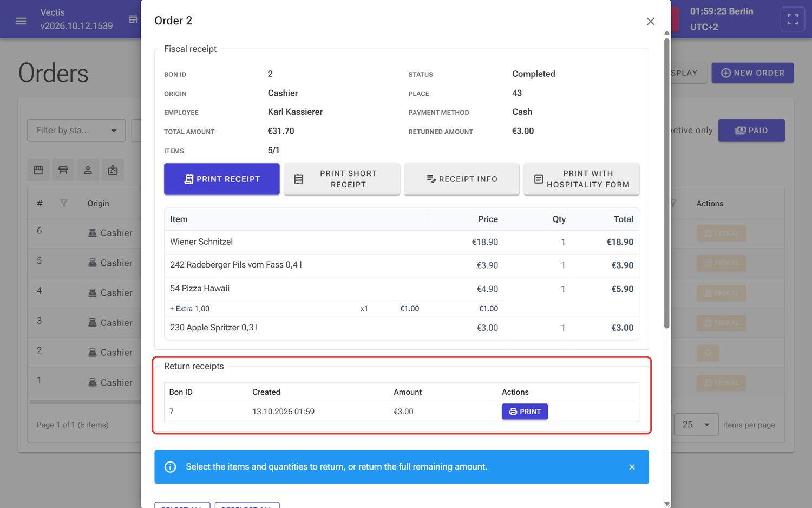The image size is (812, 508).
Task: Click the store origin filter icon
Action: point(38,170)
